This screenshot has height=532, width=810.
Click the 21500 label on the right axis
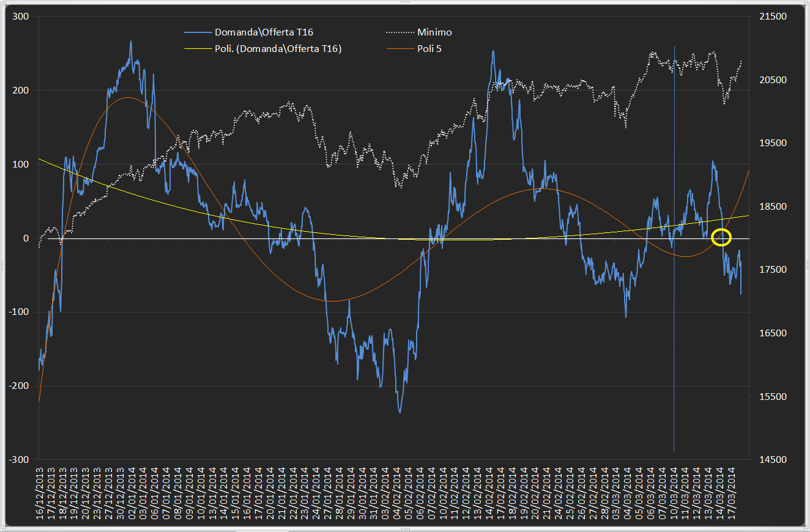click(x=773, y=17)
